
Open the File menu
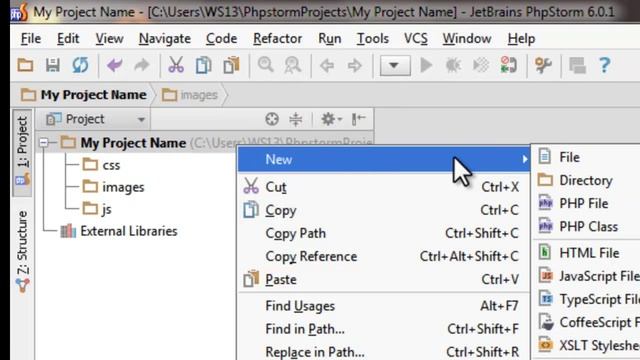[x=31, y=39]
